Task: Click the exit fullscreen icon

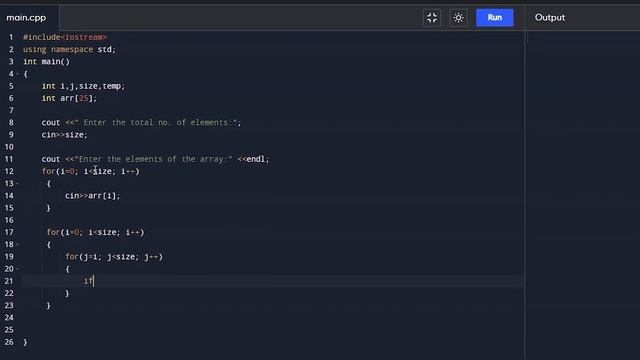Action: 432,18
